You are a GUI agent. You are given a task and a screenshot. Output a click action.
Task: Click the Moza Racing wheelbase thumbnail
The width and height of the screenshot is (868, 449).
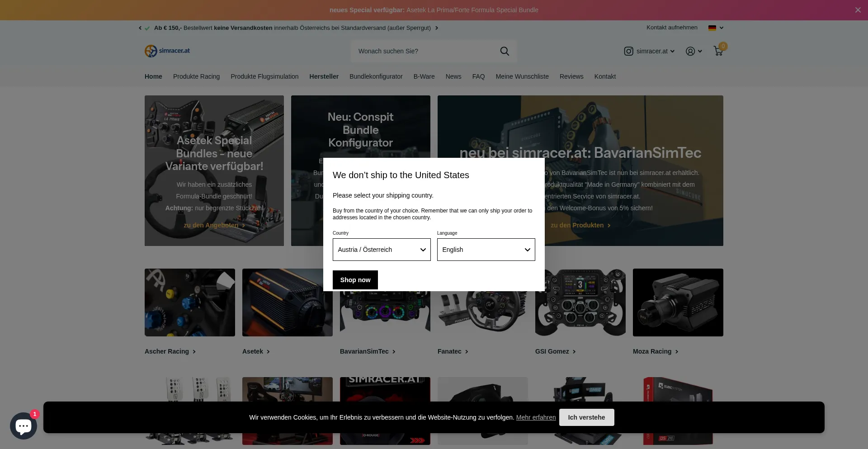coord(678,302)
